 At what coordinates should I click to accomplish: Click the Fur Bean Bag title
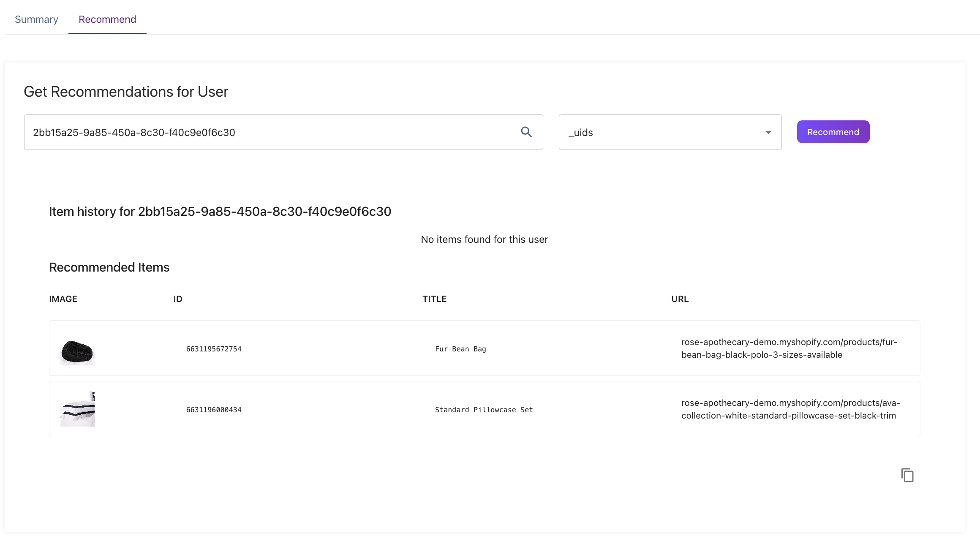(460, 349)
